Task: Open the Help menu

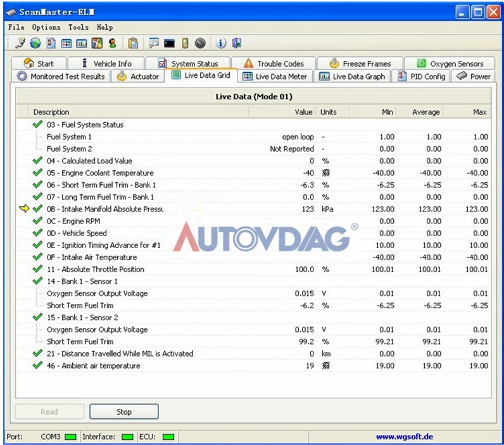Action: (104, 27)
